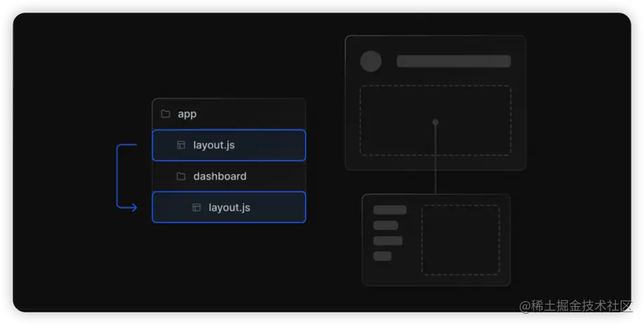Click the dashed content area in the upper wireframe

pos(435,121)
